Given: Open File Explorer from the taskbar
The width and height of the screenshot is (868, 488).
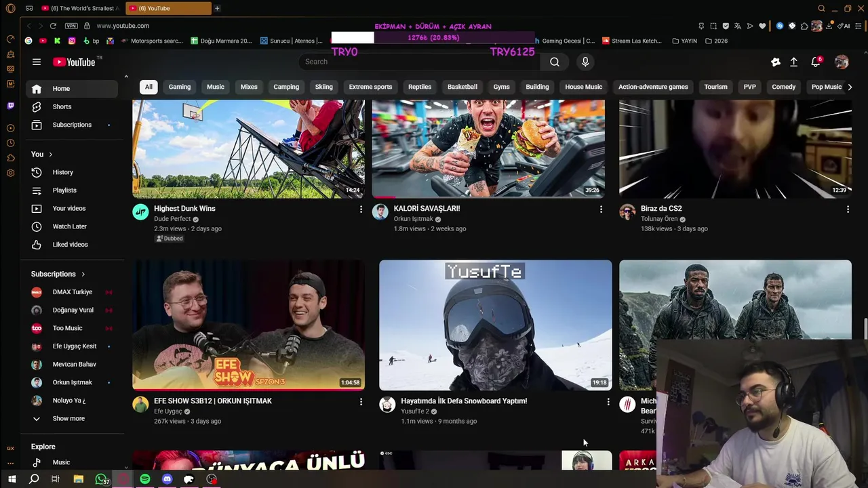Looking at the screenshot, I should click(x=79, y=479).
